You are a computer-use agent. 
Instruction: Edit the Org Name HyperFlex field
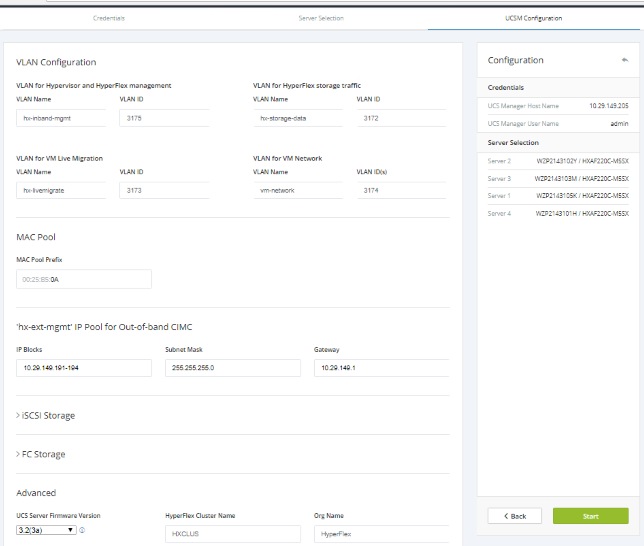click(x=382, y=534)
